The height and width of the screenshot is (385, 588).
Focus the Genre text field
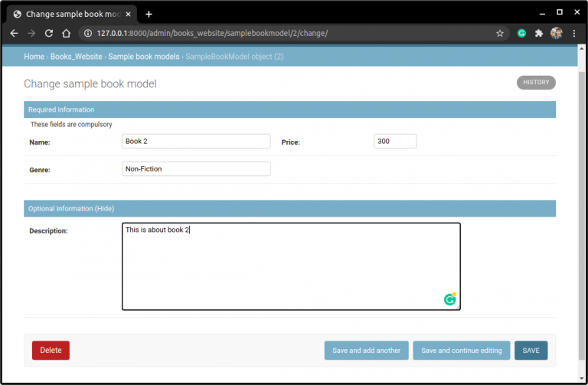pyautogui.click(x=196, y=169)
